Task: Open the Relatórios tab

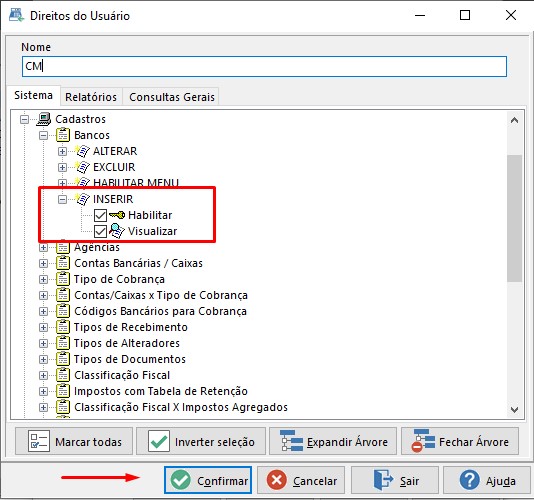Action: click(x=91, y=97)
